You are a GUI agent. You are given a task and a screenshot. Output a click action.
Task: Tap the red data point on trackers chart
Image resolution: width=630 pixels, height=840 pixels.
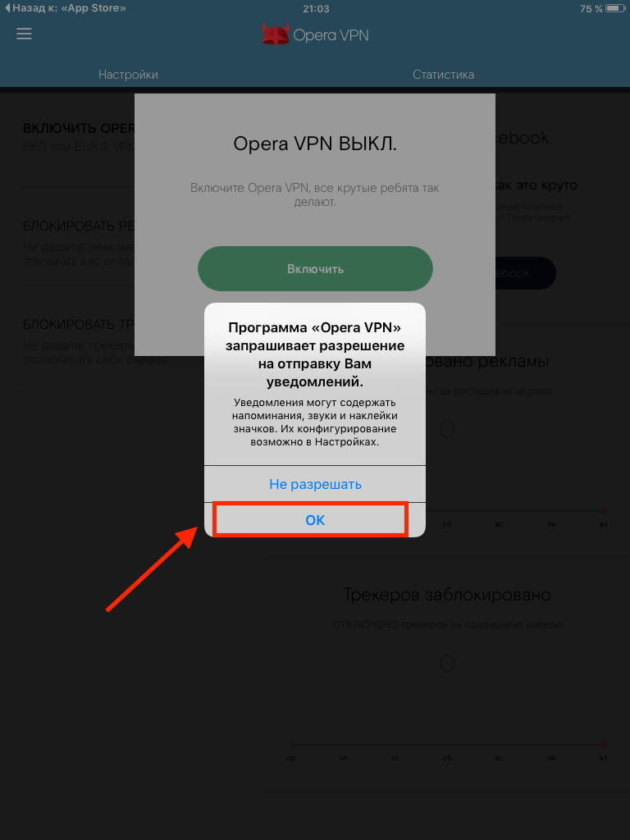coord(604,744)
